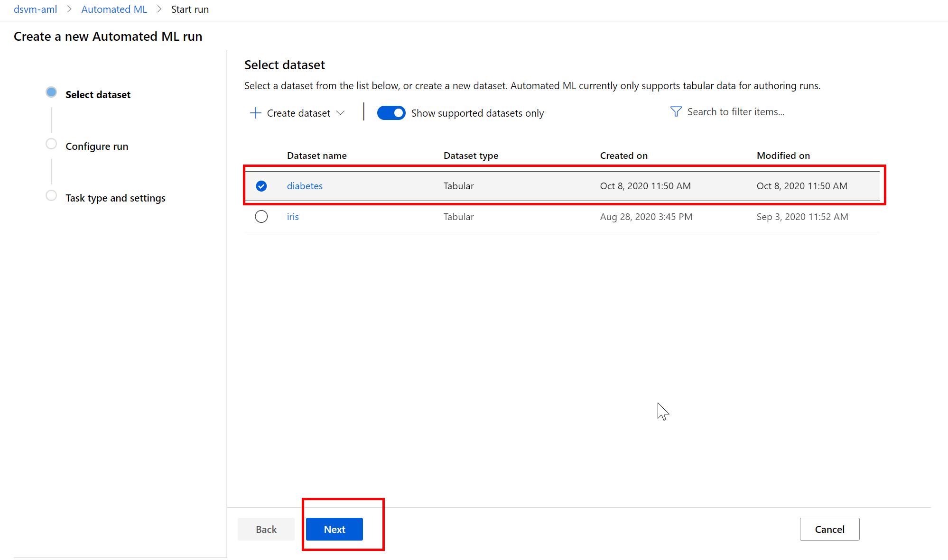Click the plus icon for Create dataset
Screen dimensions: 948x560
pos(255,113)
